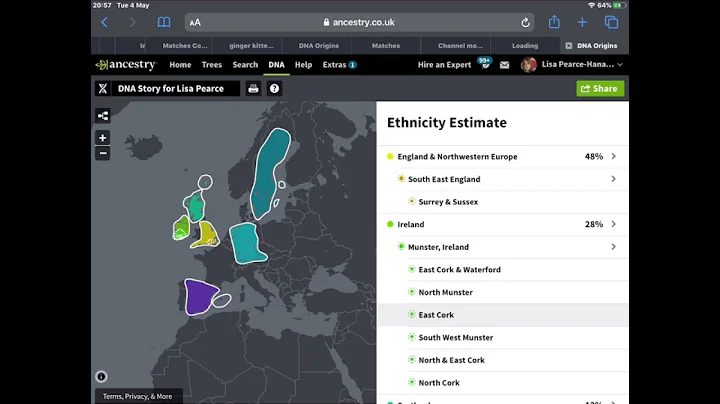Select the teal Scandinavia region on map
This screenshot has height=404, width=720.
269,172
